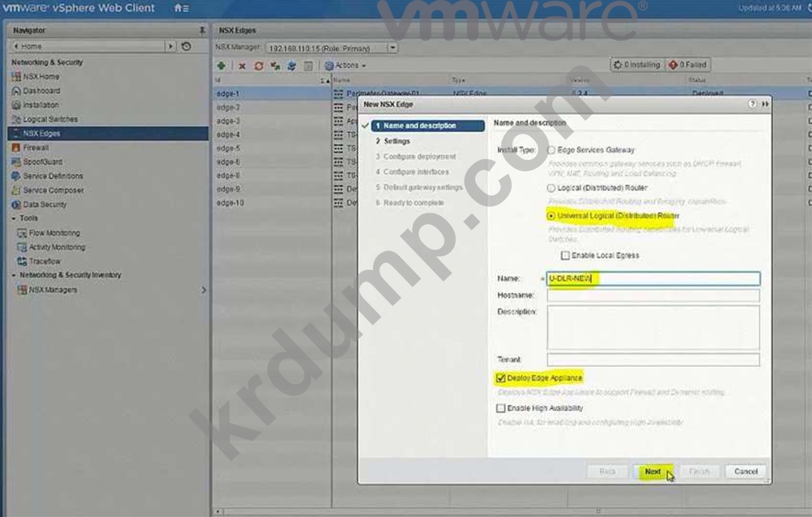Click the double-arrow icon in dialog title bar

pos(765,104)
